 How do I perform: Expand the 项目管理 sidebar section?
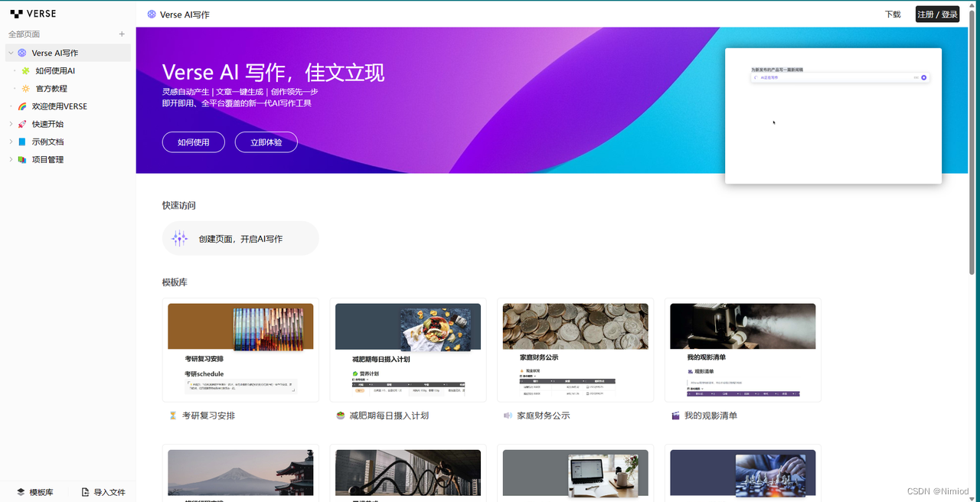click(x=11, y=160)
